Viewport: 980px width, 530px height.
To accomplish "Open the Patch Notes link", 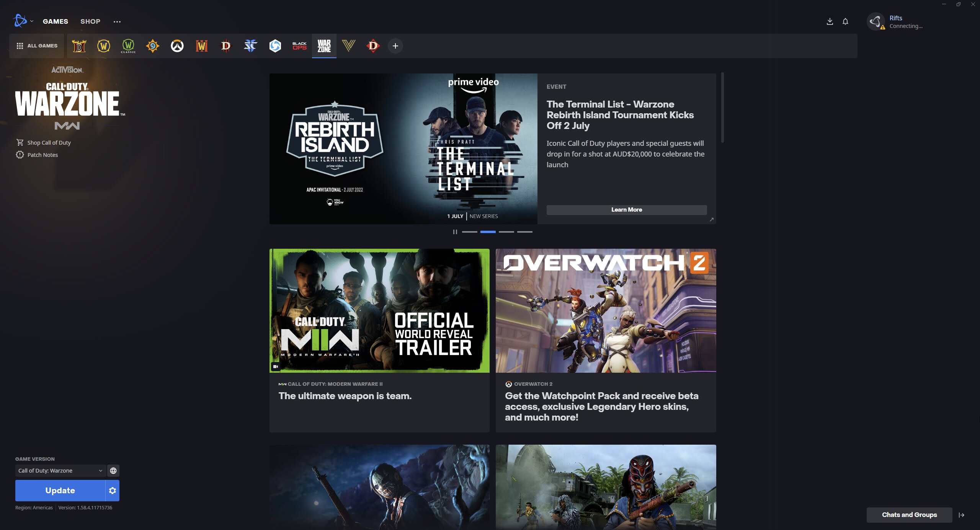I will pyautogui.click(x=37, y=155).
